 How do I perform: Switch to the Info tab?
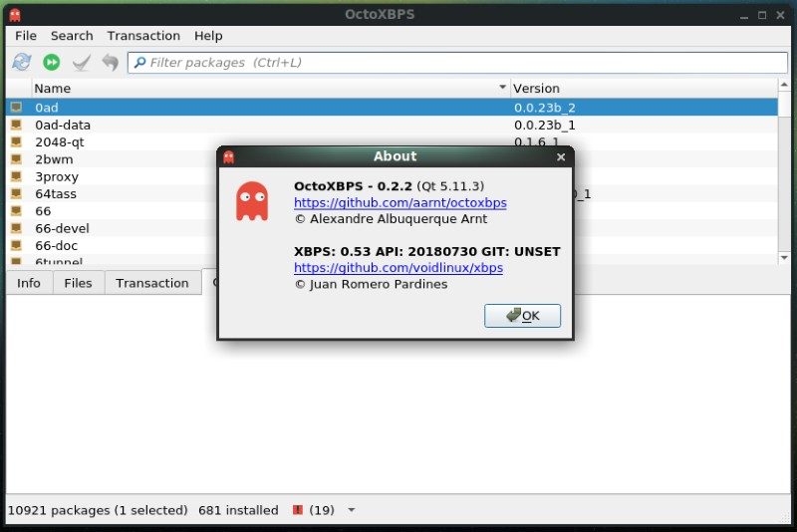[x=29, y=283]
